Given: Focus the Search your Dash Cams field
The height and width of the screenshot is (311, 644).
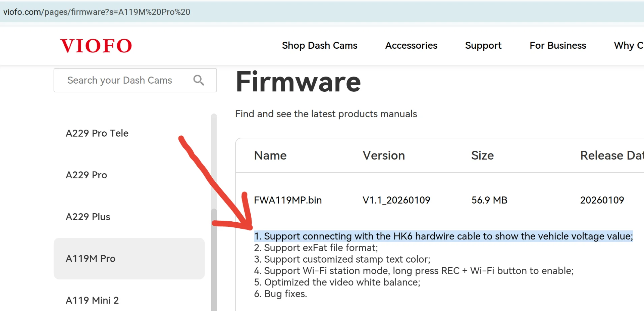Looking at the screenshot, I should click(x=135, y=80).
